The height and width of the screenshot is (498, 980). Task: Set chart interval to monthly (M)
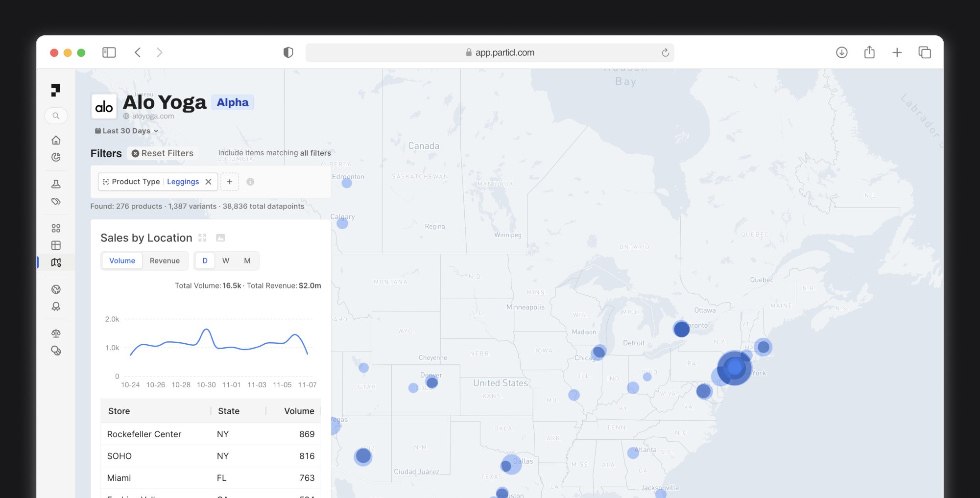tap(247, 261)
